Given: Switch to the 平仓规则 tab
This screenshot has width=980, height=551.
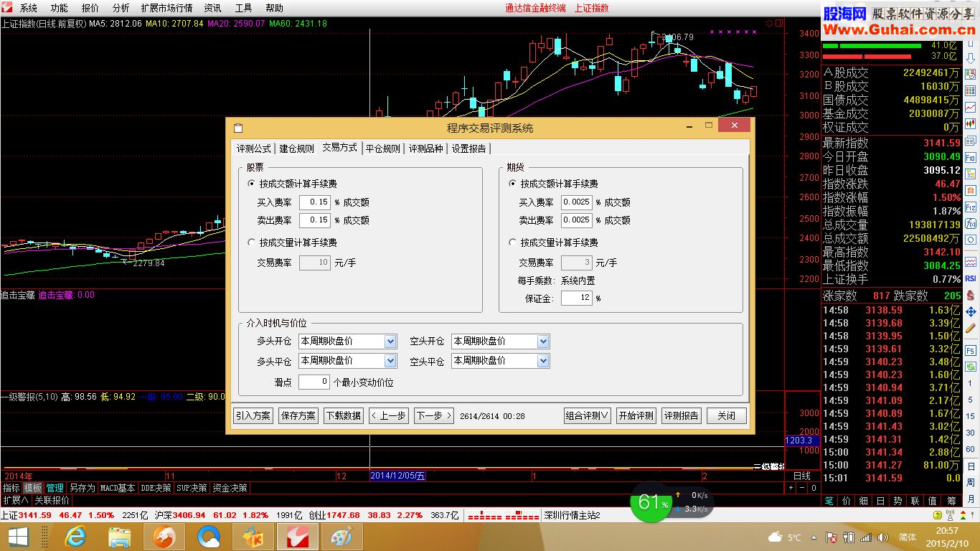Looking at the screenshot, I should point(382,149).
